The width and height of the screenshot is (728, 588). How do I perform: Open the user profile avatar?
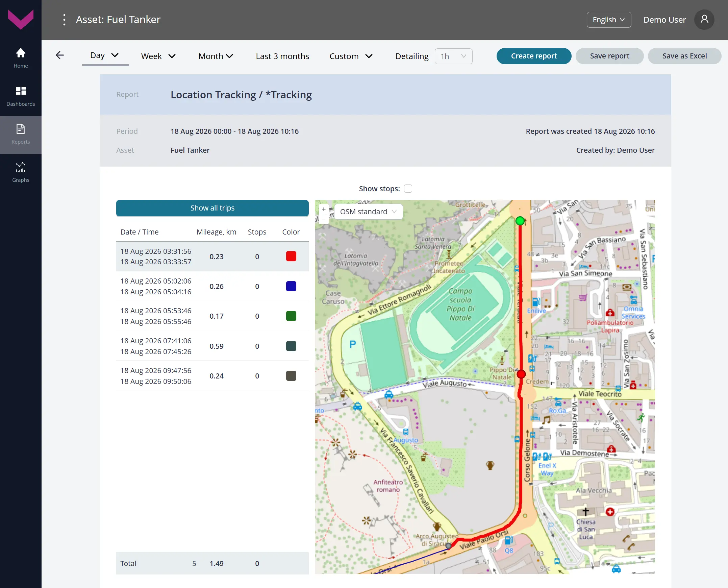click(x=704, y=20)
